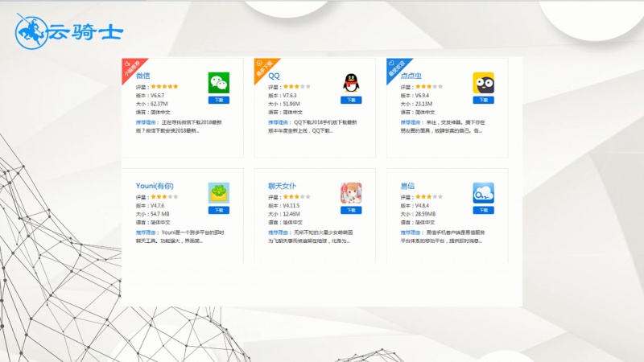
Task: Click version text V6.6.7
Action: 157,95
